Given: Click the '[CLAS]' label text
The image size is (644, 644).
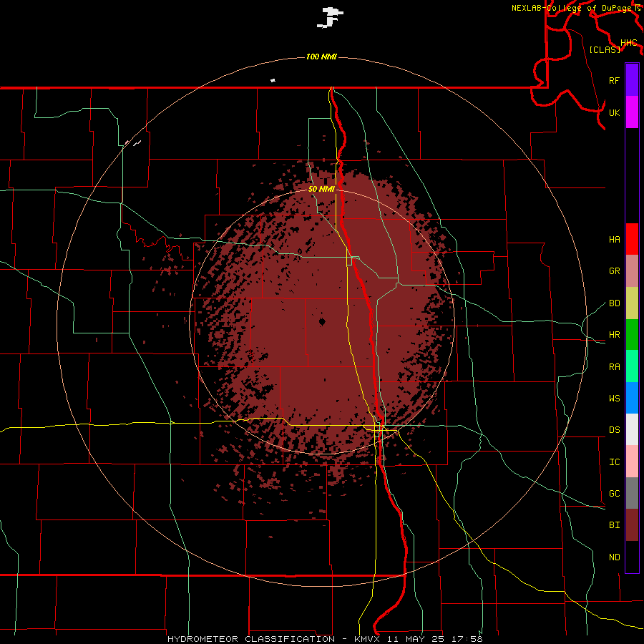Looking at the screenshot, I should pos(605,49).
